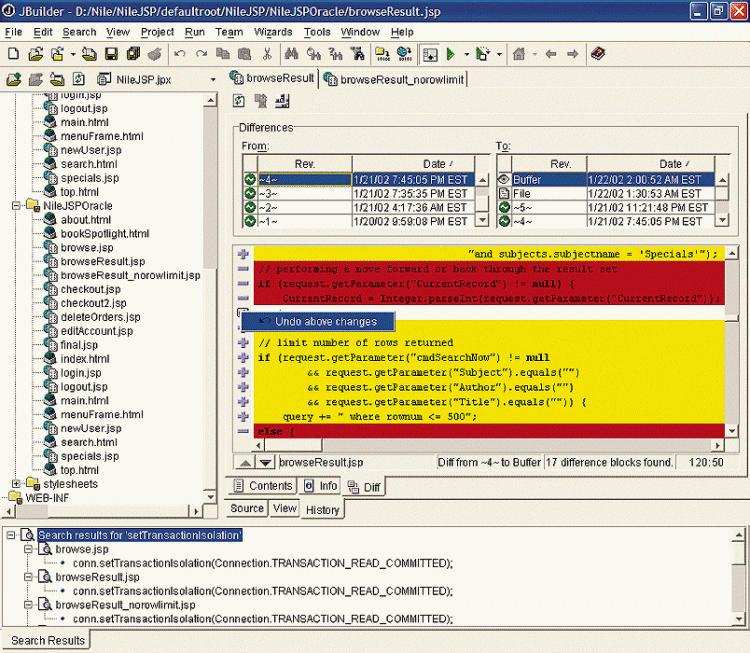
Task: Open the File menu
Action: (x=13, y=32)
